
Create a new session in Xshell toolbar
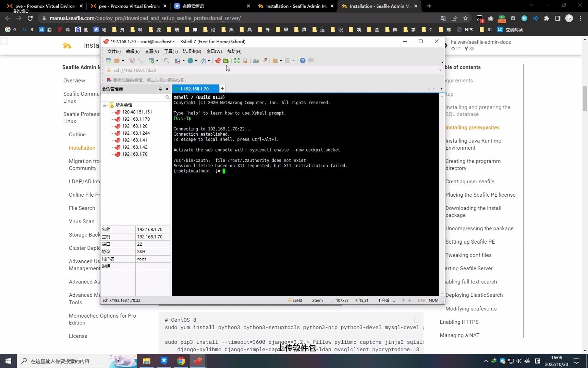[109, 61]
